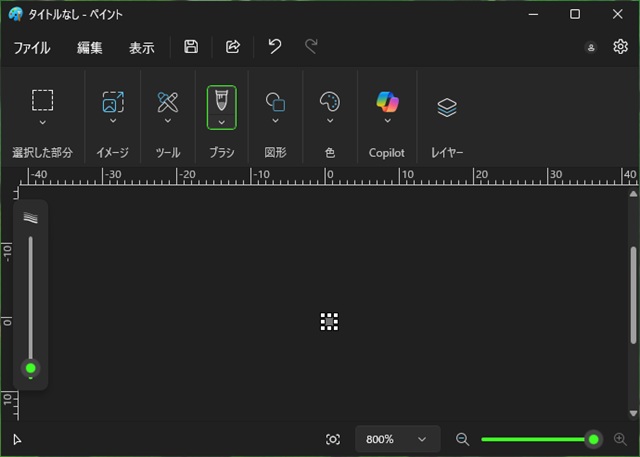Viewport: 640px width, 457px height.
Task: Click the color palette icon
Action: [x=330, y=102]
